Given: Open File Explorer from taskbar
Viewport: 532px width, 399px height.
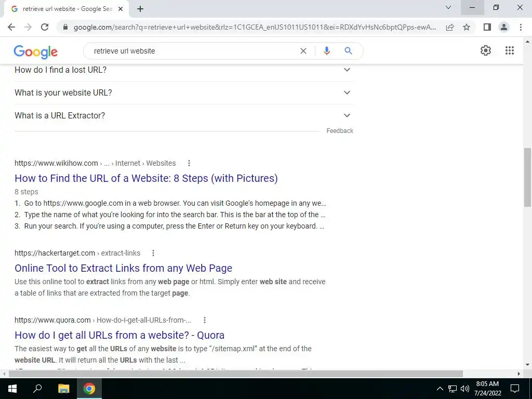Looking at the screenshot, I should (63, 389).
